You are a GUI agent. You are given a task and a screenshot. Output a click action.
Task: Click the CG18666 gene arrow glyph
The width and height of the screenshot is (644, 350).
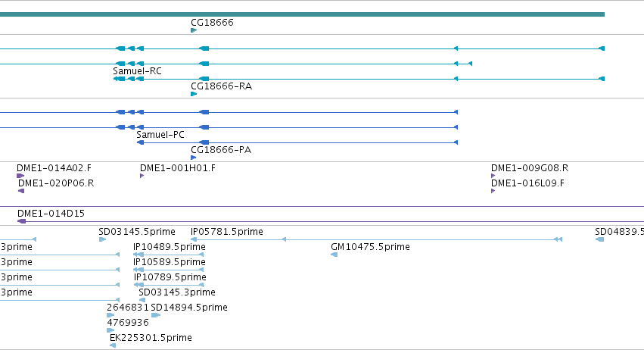click(x=194, y=30)
